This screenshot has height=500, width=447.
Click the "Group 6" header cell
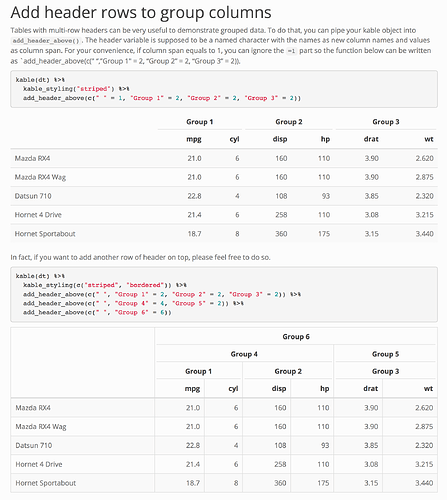pyautogui.click(x=296, y=337)
